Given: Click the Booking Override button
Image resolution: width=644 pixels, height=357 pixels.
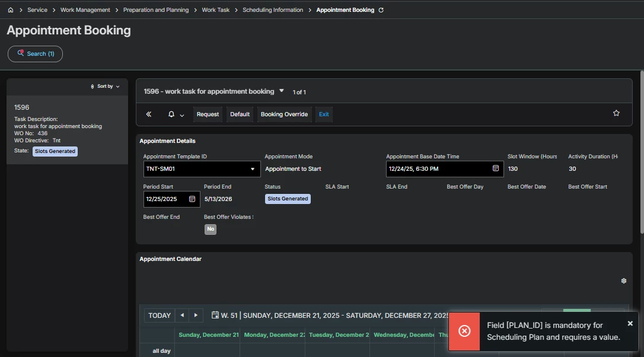Looking at the screenshot, I should (284, 114).
